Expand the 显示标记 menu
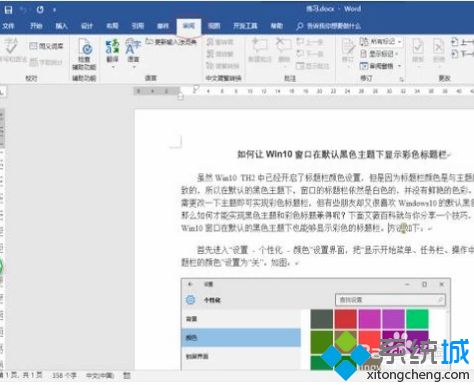The image size is (474, 385). tap(380, 54)
